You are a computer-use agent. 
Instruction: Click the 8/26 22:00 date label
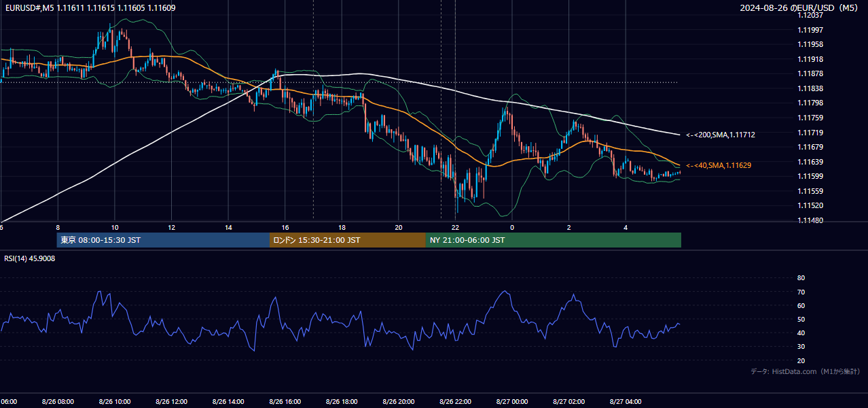(455, 402)
